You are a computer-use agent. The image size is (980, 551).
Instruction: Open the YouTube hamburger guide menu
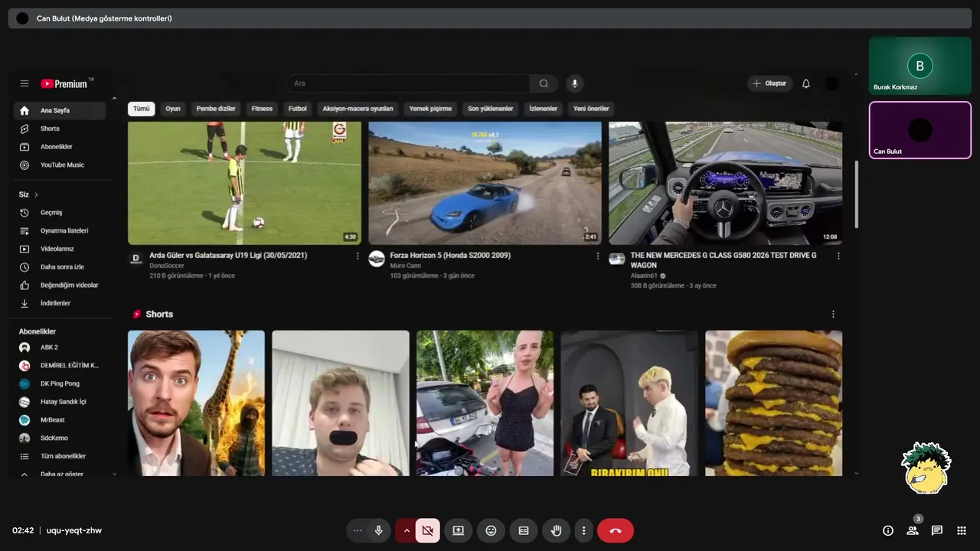point(24,83)
